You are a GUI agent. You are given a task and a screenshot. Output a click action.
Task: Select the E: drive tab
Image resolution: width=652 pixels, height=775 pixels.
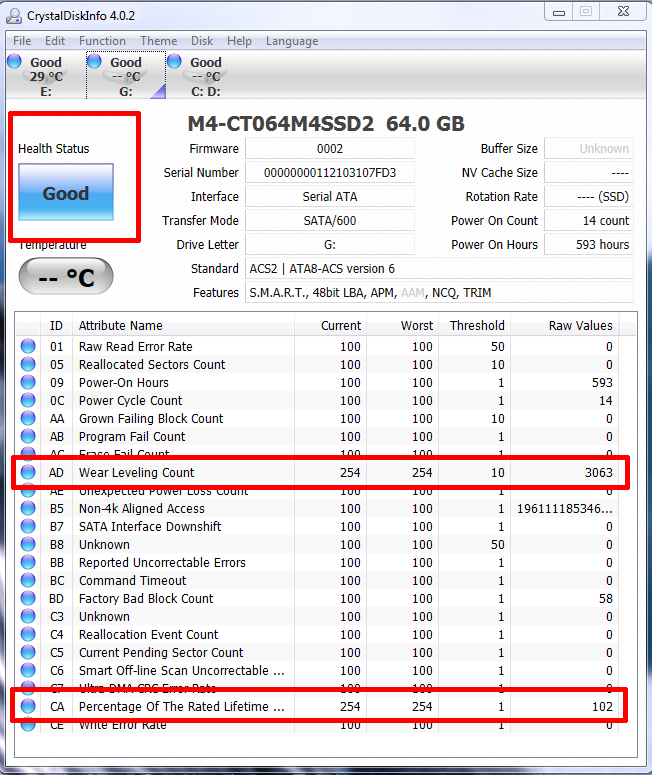45,75
